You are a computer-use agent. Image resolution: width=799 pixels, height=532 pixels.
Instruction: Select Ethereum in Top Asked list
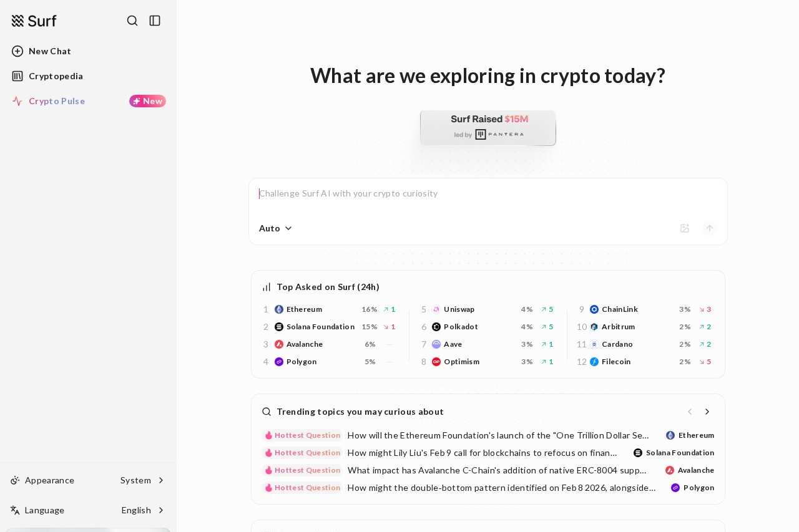click(x=304, y=309)
